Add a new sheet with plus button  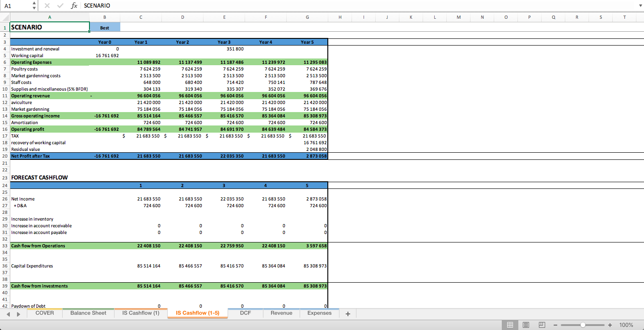tap(347, 313)
